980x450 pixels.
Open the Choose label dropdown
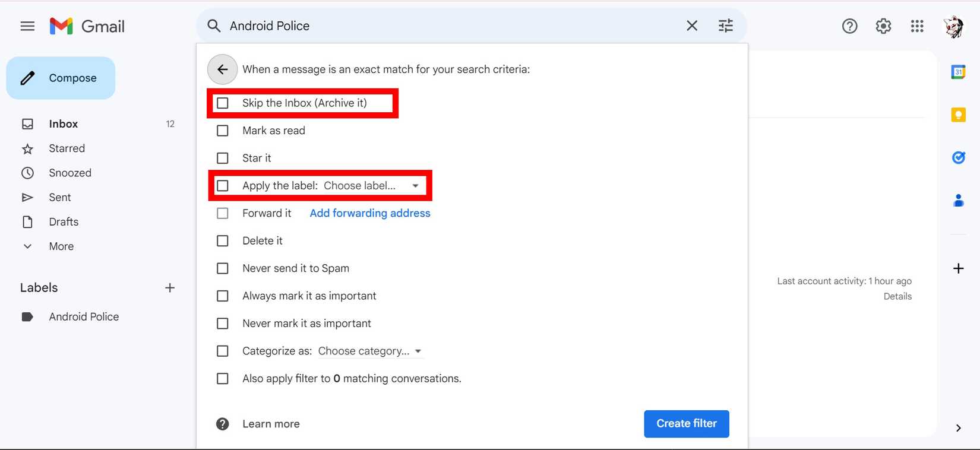point(371,186)
